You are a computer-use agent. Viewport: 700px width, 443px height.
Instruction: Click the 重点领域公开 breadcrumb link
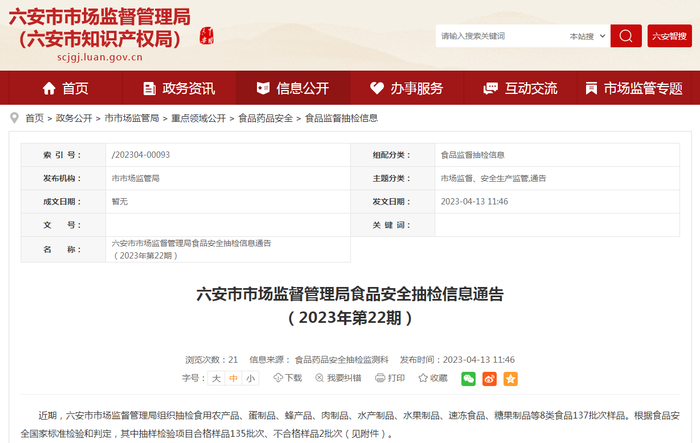pyautogui.click(x=199, y=118)
